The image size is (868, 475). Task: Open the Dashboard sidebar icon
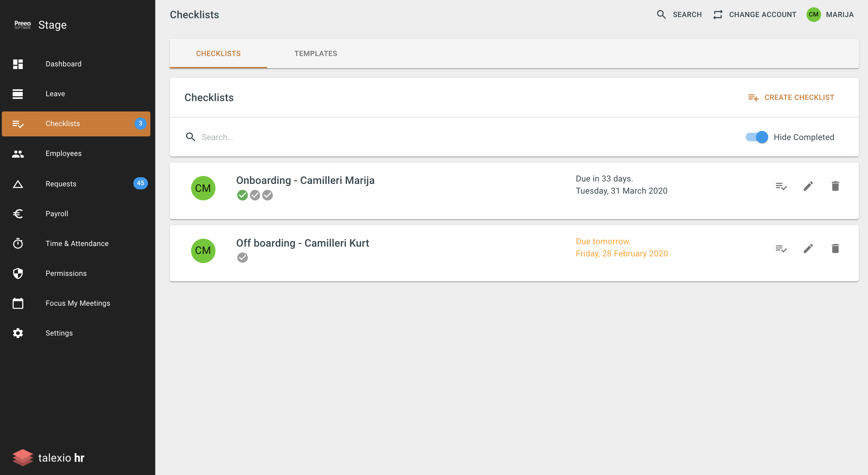(18, 64)
